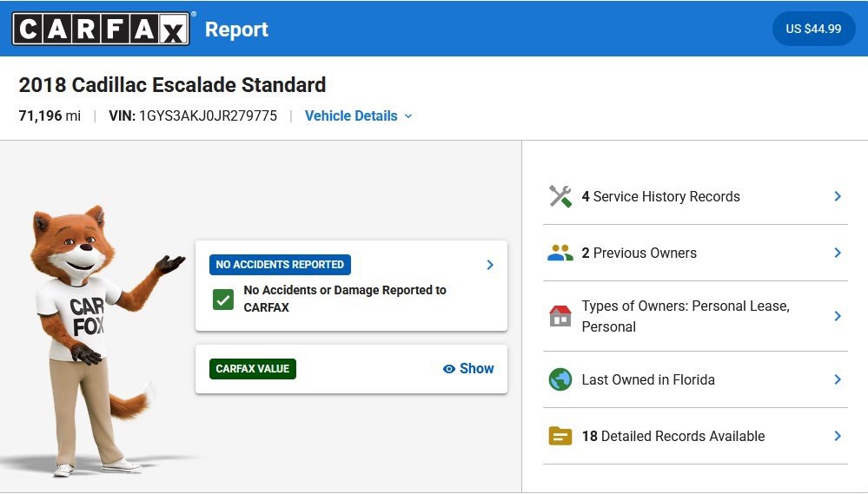Expand the No Accidents Reported card chevron

coord(490,265)
